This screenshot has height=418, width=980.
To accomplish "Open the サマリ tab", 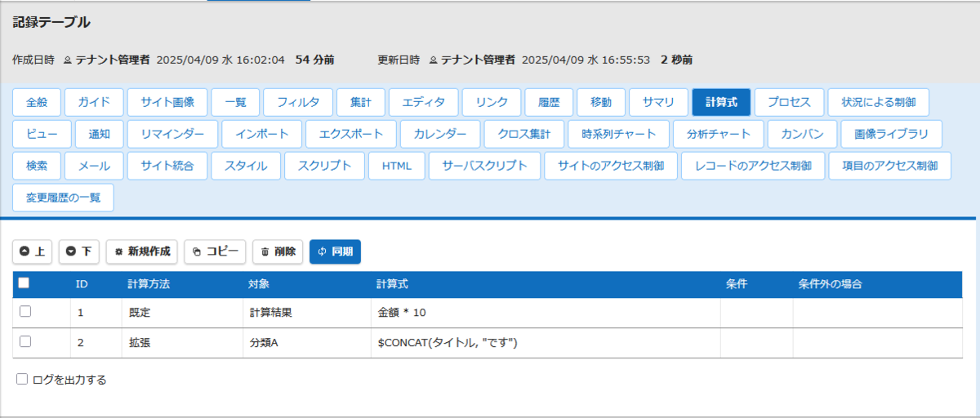I will click(658, 102).
